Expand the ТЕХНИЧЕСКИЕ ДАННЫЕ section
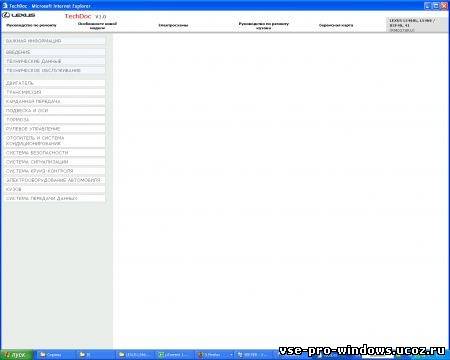 tap(55, 61)
